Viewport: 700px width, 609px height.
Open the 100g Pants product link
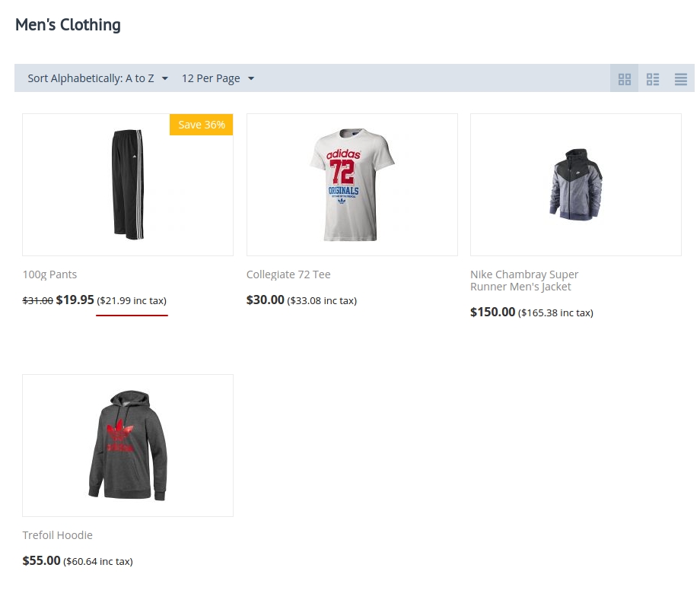49,274
